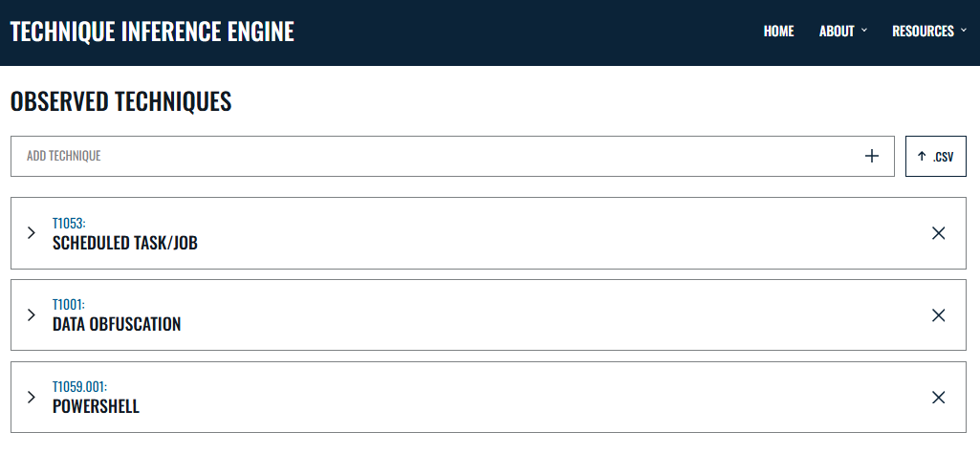Select the PowerShell title text
Image resolution: width=980 pixels, height=454 pixels.
[x=96, y=407]
